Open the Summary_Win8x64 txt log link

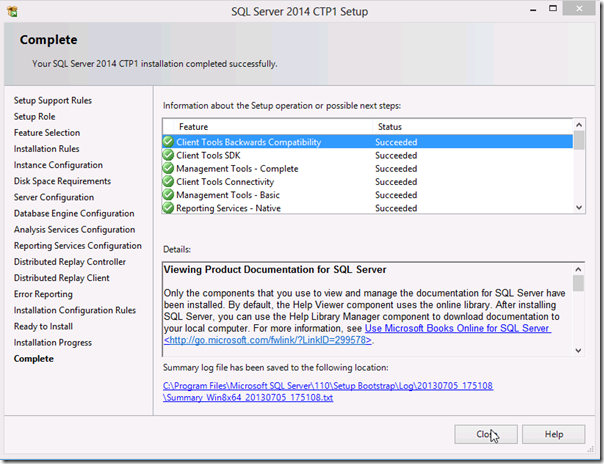tap(248, 397)
